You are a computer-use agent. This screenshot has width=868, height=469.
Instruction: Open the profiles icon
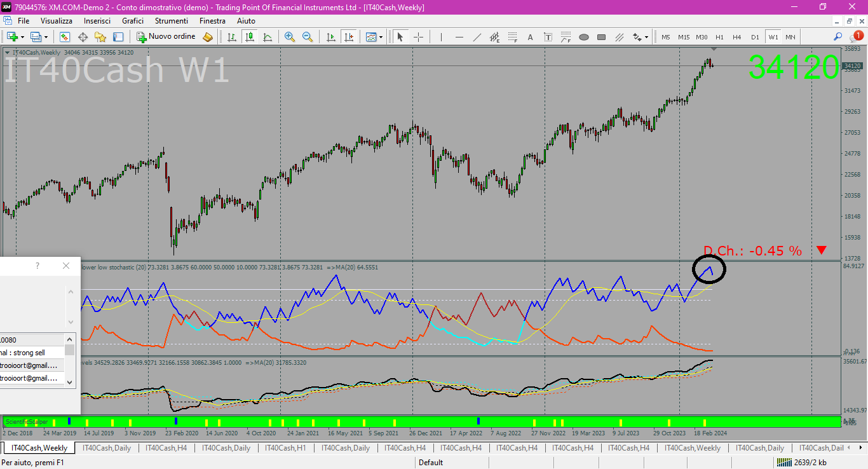36,37
